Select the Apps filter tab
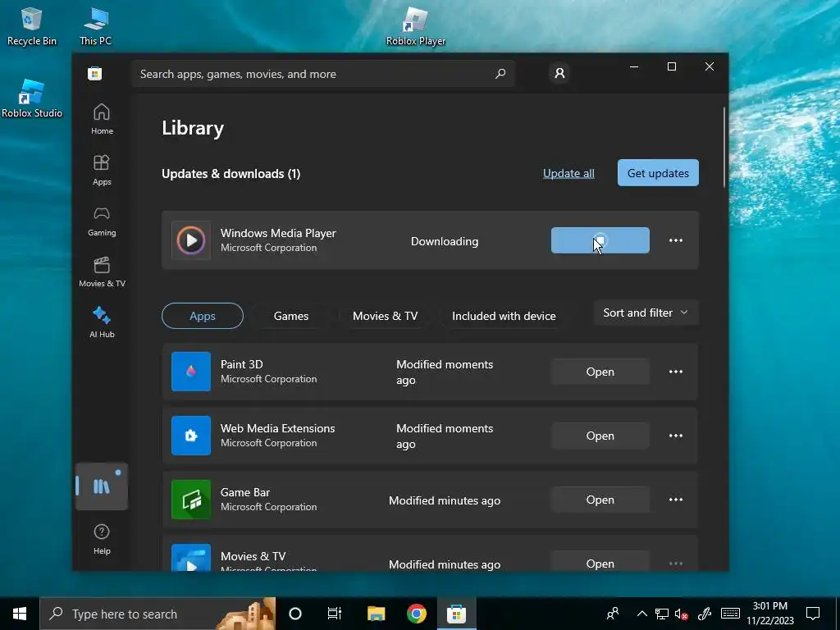This screenshot has height=630, width=840. [203, 316]
